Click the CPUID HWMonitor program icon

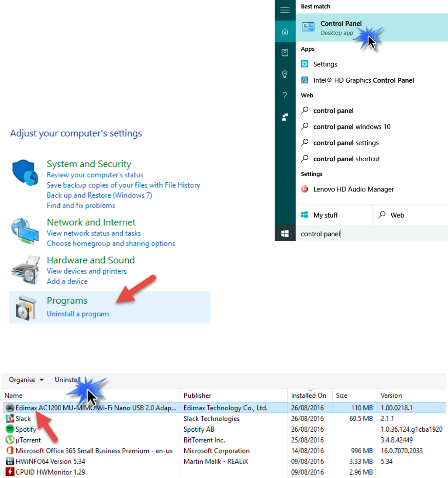tap(10, 472)
